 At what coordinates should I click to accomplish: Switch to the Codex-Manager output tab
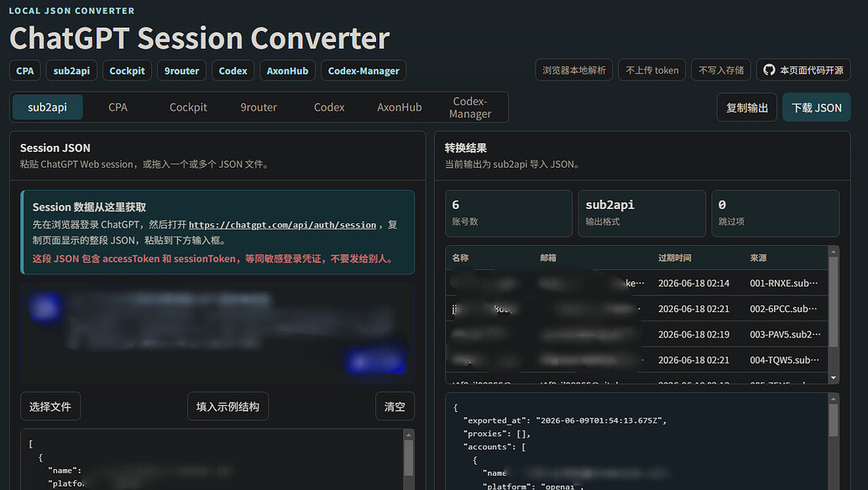point(470,107)
